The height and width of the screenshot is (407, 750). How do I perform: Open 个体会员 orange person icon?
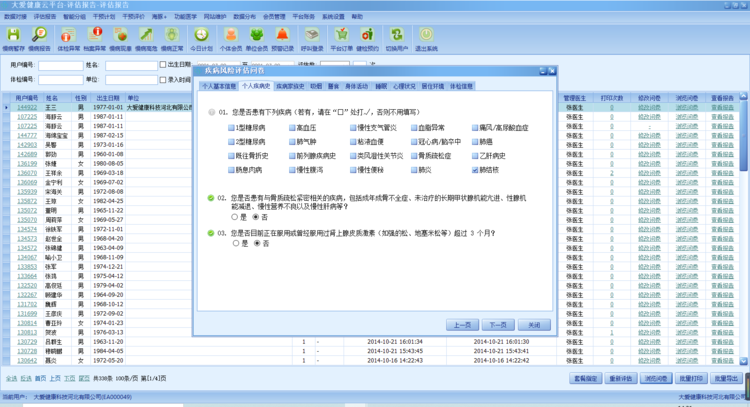pyautogui.click(x=231, y=34)
